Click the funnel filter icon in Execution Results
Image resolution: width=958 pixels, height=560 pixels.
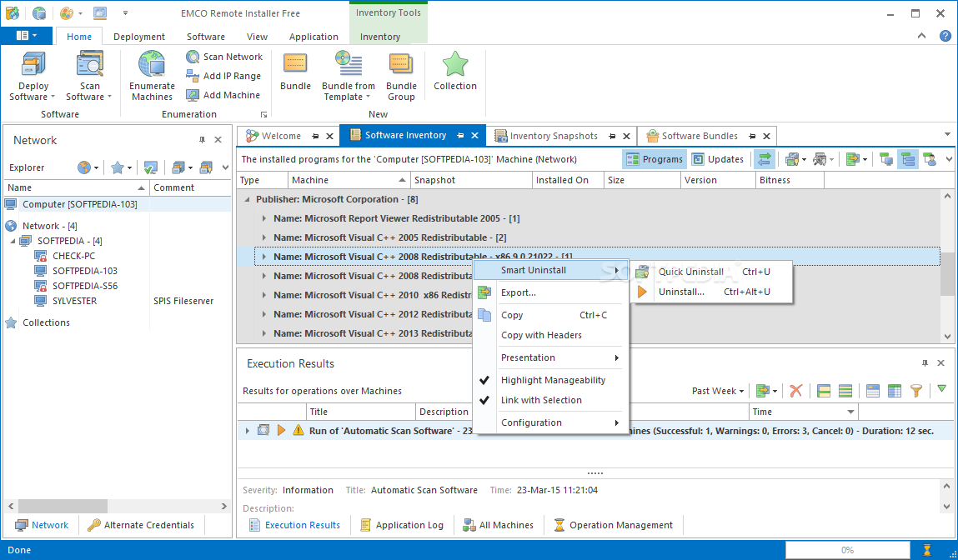(915, 391)
